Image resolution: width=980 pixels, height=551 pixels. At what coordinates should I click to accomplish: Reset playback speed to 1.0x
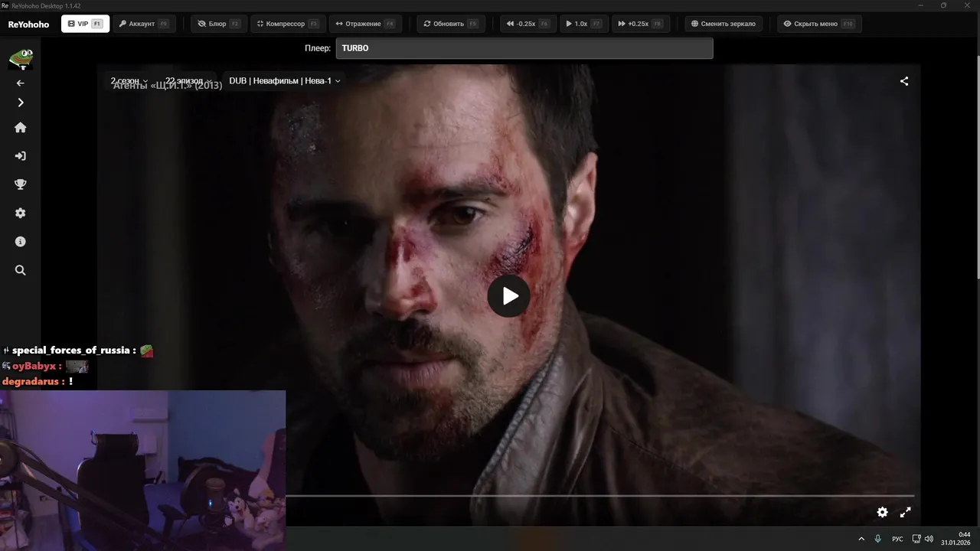(x=583, y=24)
